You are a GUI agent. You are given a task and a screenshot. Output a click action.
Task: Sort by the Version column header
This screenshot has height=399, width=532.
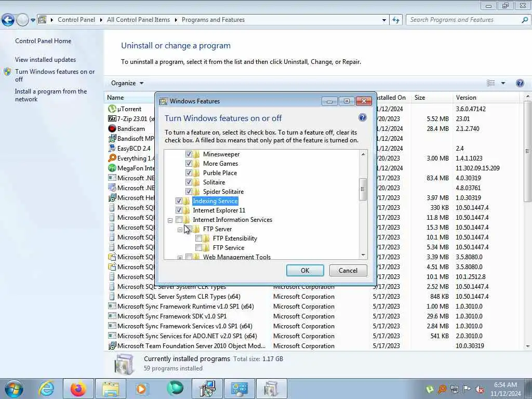pos(486,97)
